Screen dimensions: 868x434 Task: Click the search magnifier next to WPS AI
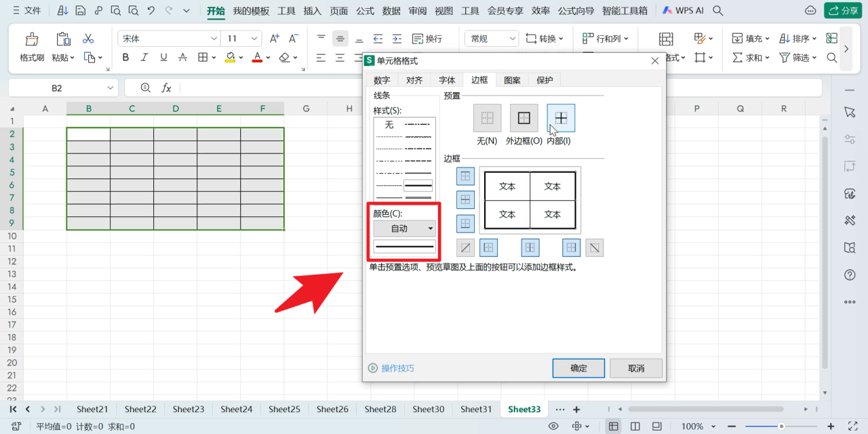click(x=717, y=11)
